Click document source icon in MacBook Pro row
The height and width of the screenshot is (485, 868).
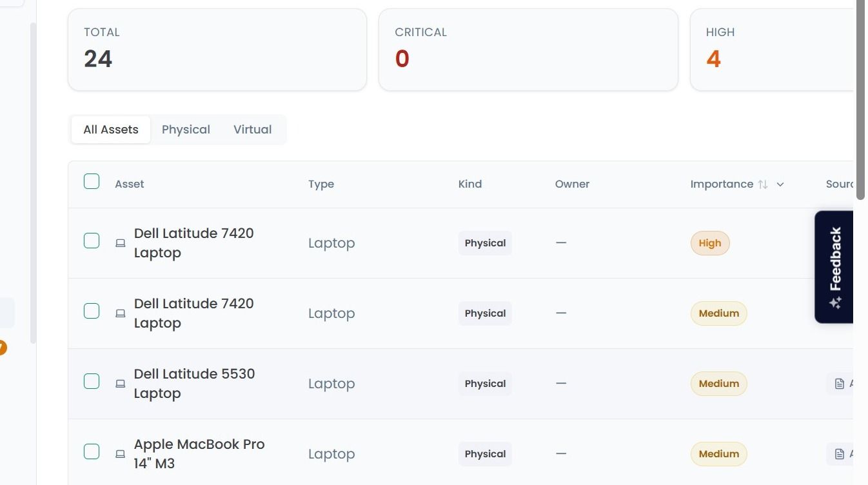[840, 454]
